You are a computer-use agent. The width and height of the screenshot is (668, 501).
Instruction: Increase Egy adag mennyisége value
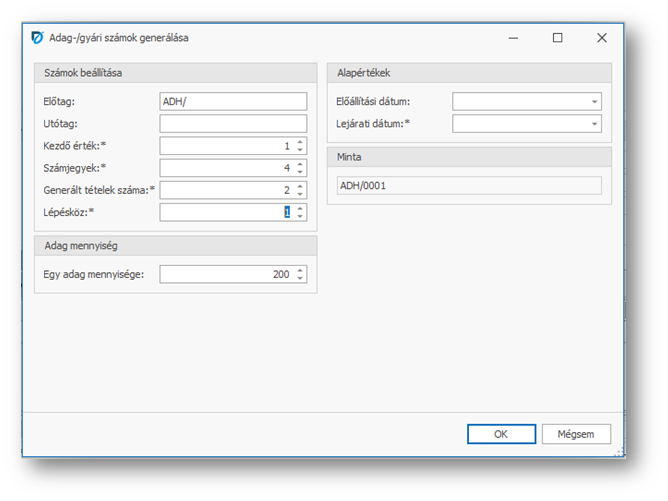coord(300,270)
